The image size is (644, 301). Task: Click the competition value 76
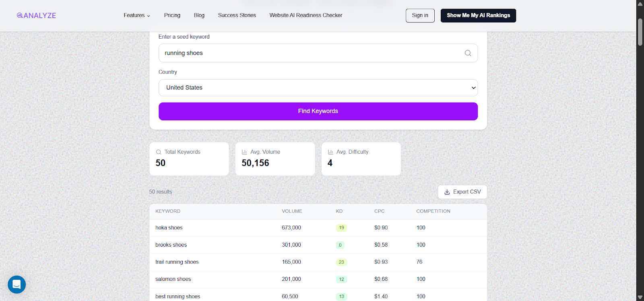419,262
